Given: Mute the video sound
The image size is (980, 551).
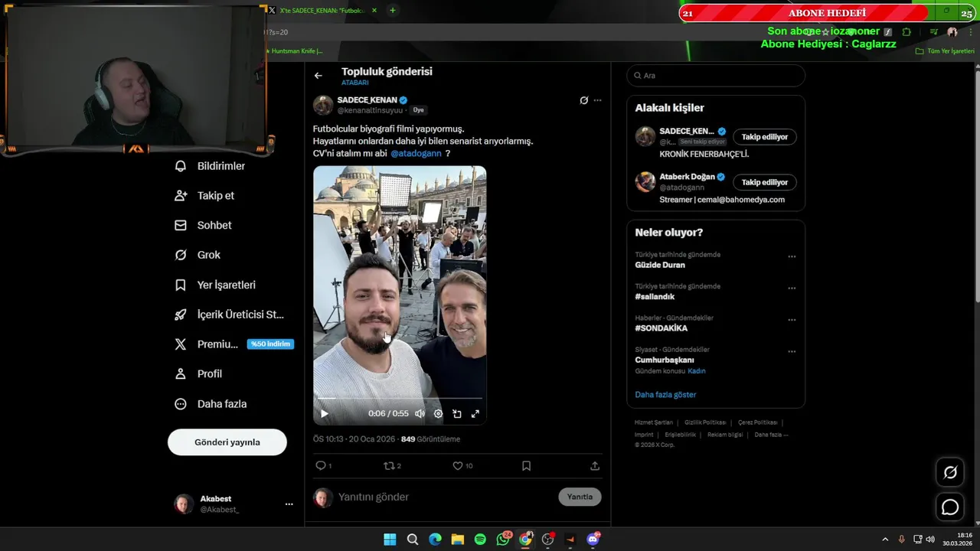Looking at the screenshot, I should pos(420,414).
